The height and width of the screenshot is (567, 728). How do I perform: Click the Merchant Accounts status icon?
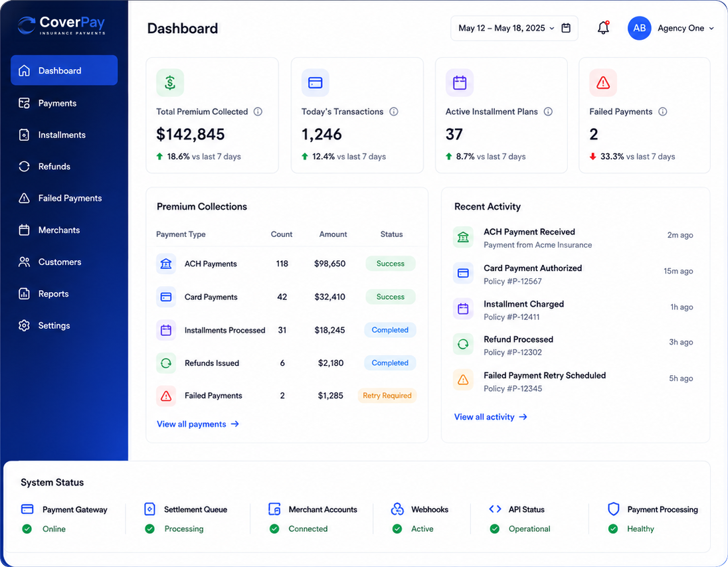pyautogui.click(x=274, y=509)
